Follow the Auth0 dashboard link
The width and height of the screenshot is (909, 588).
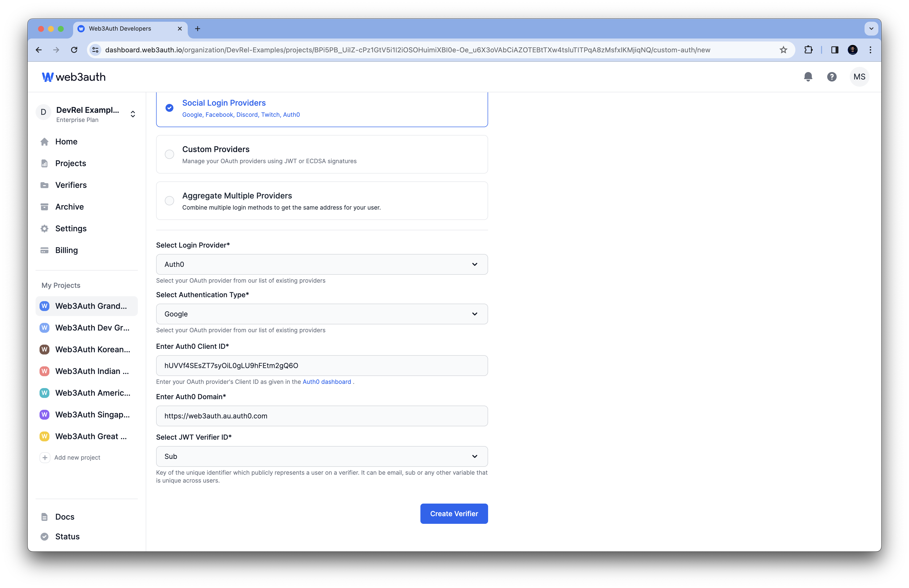[x=327, y=382]
